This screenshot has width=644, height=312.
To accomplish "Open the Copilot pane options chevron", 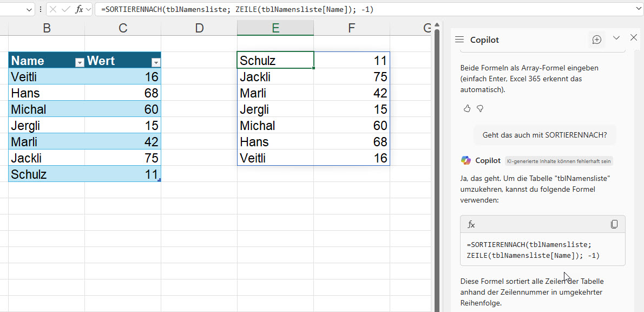I will [616, 37].
